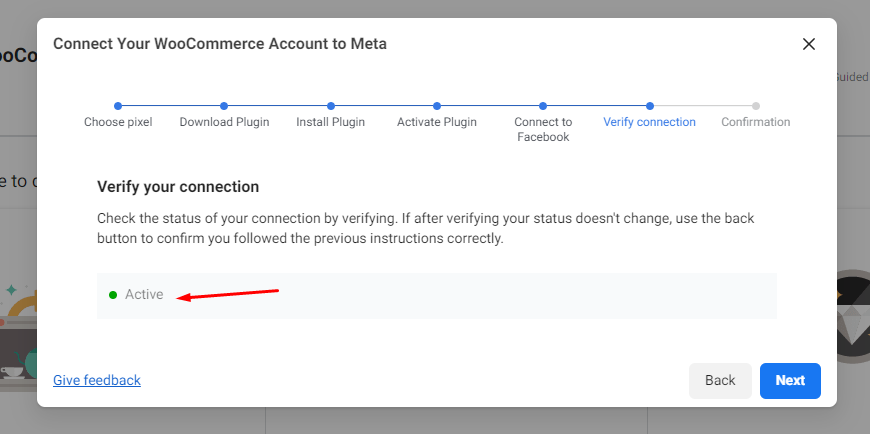The image size is (870, 434).
Task: Click the Verify your connection heading
Action: tap(178, 186)
